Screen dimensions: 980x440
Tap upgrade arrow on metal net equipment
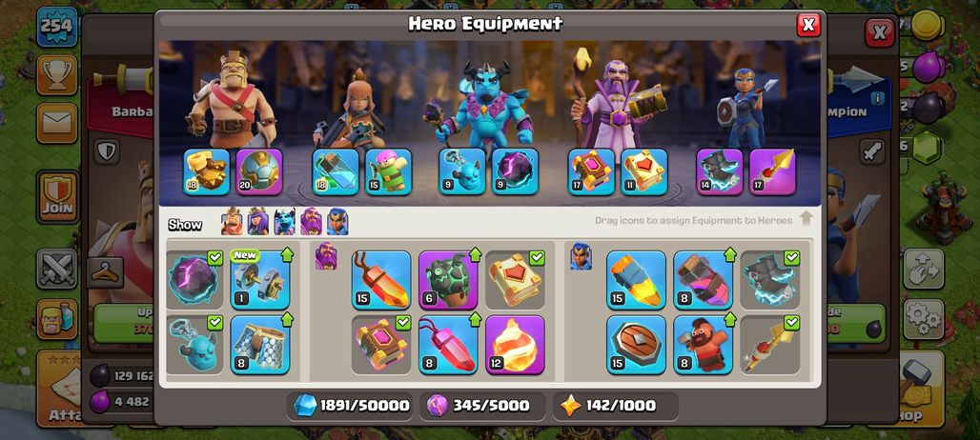pyautogui.click(x=286, y=320)
